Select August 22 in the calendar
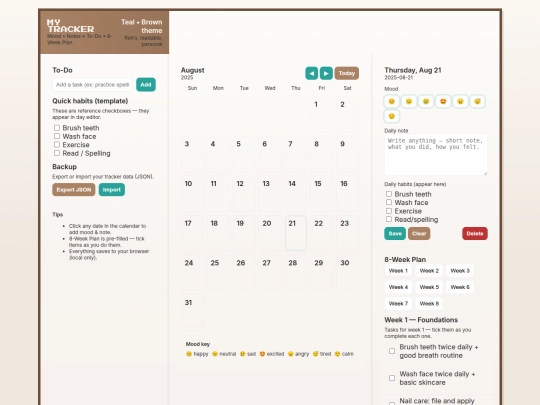This screenshot has height=405, width=540. point(322,233)
